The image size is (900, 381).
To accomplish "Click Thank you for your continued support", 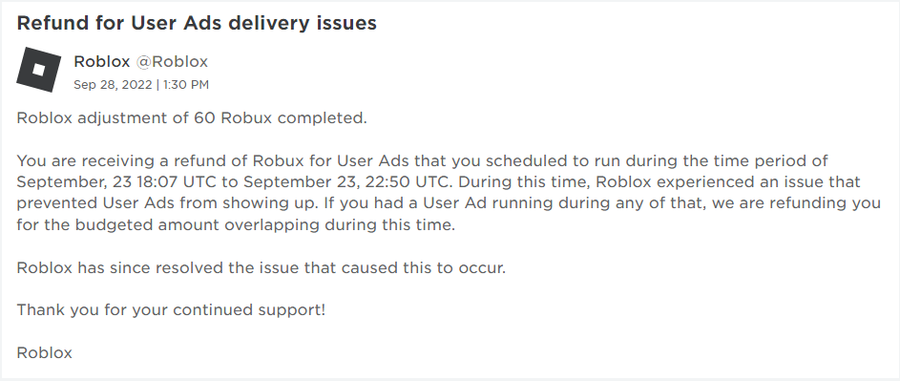I will 171,310.
